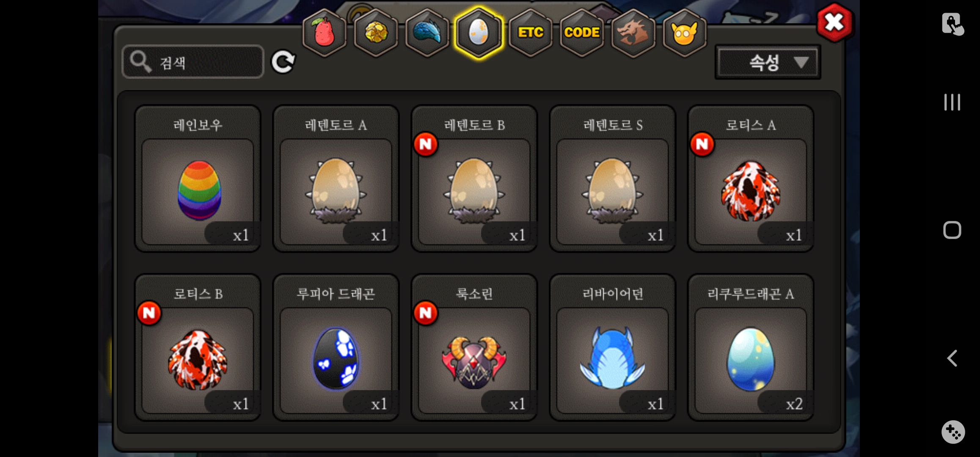Close the inventory with red X

pyautogui.click(x=834, y=23)
